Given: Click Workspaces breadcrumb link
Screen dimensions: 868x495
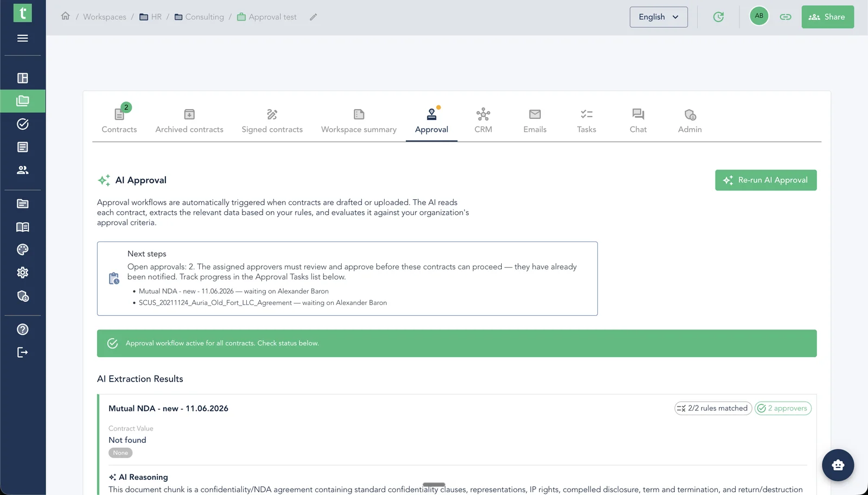Looking at the screenshot, I should click(105, 17).
